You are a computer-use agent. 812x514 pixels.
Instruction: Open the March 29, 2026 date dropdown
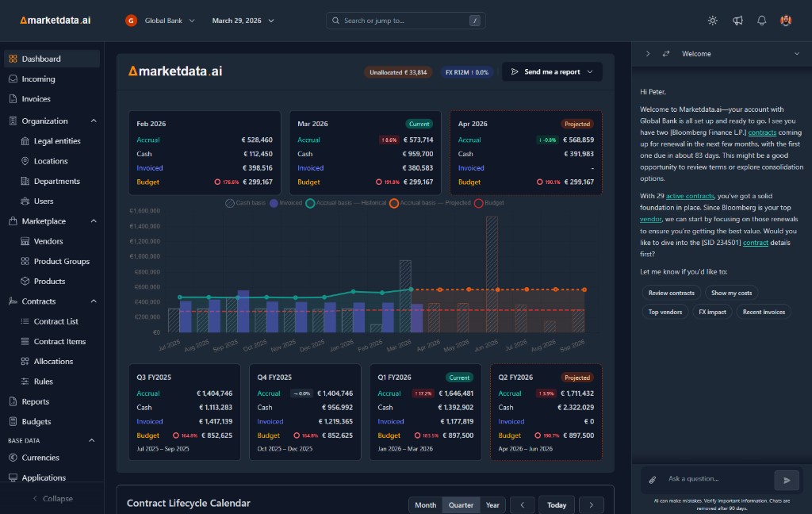pyautogui.click(x=243, y=21)
